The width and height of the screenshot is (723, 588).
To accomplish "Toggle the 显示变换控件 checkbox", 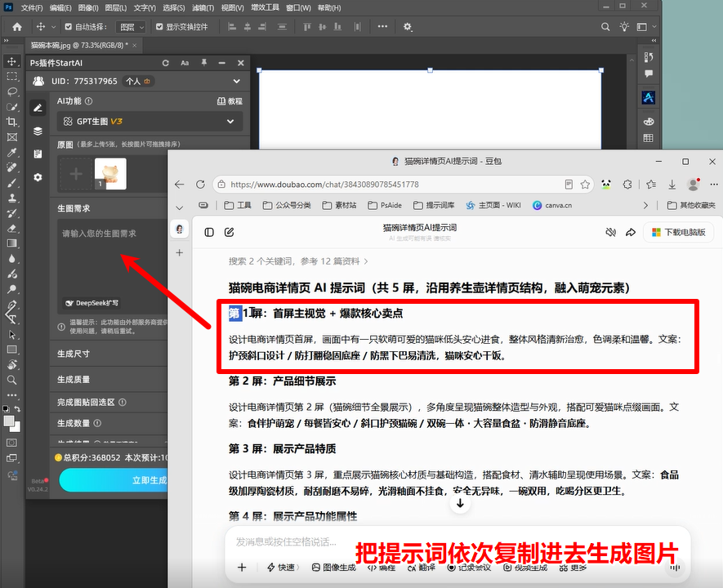I will coord(159,27).
